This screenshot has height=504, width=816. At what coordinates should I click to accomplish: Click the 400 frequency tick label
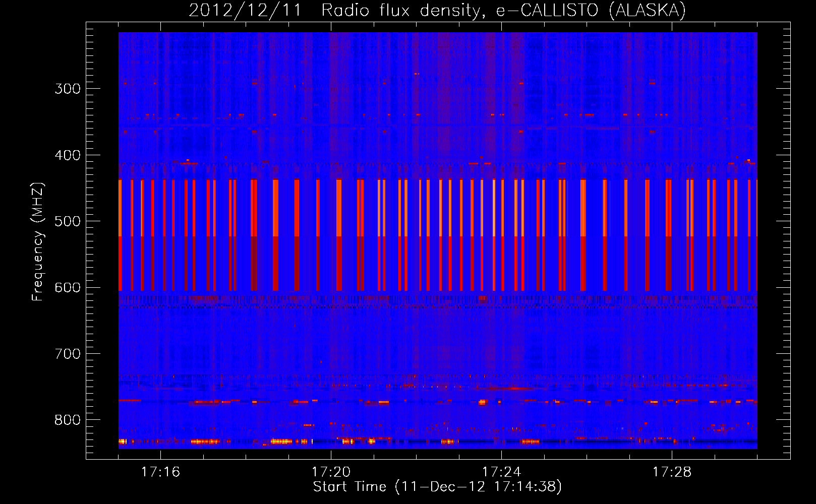coord(68,155)
